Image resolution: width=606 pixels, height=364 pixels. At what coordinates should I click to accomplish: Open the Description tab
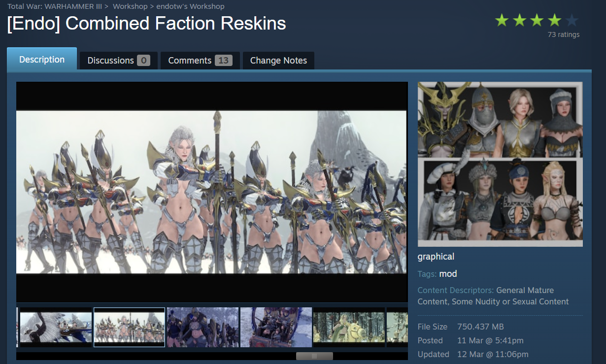click(42, 60)
